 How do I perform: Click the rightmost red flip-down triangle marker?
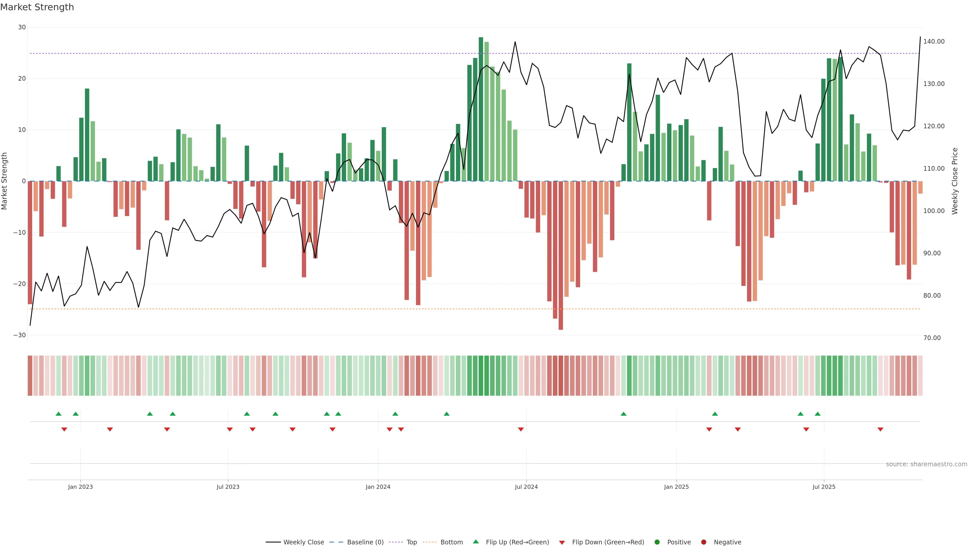pos(880,429)
